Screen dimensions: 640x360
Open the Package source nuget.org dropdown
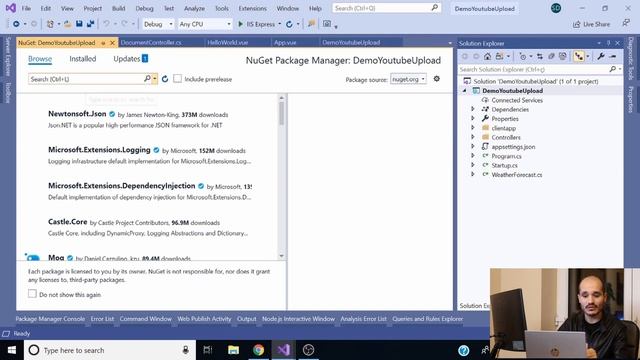408,79
